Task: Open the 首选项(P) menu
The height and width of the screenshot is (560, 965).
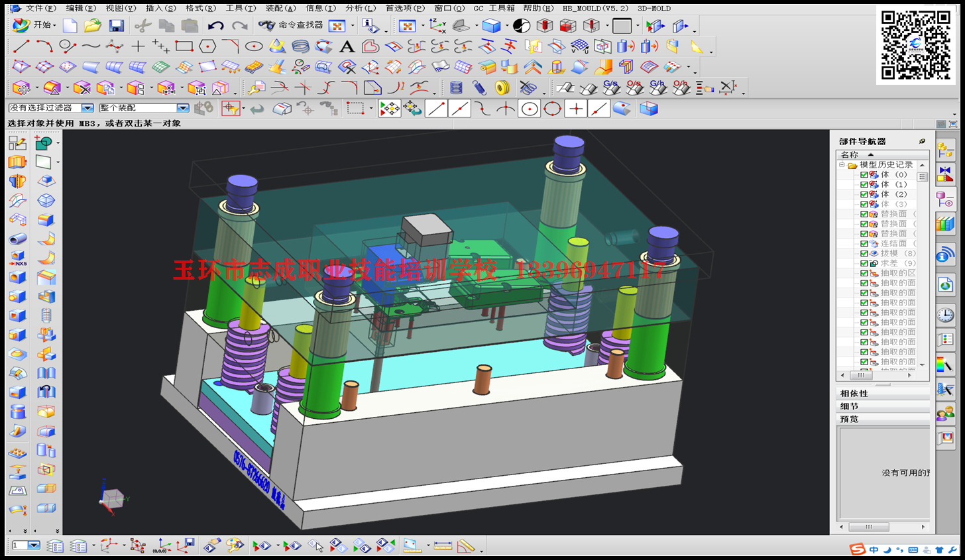Action: (405, 9)
